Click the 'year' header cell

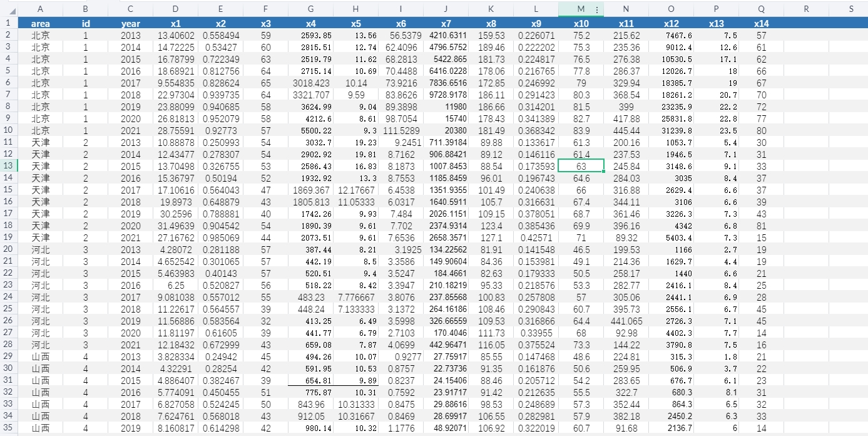(130, 23)
